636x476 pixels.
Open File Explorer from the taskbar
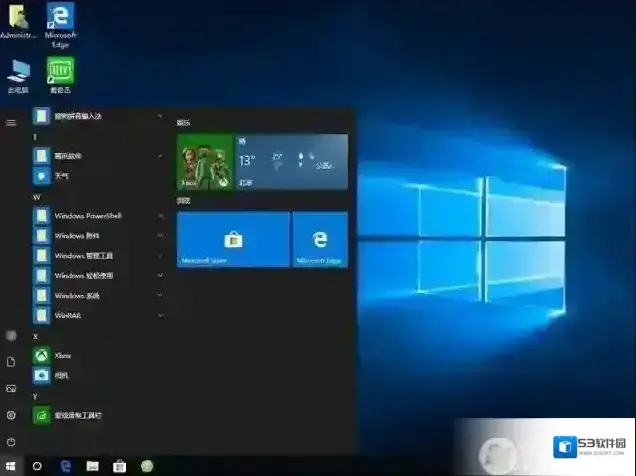coord(92,466)
